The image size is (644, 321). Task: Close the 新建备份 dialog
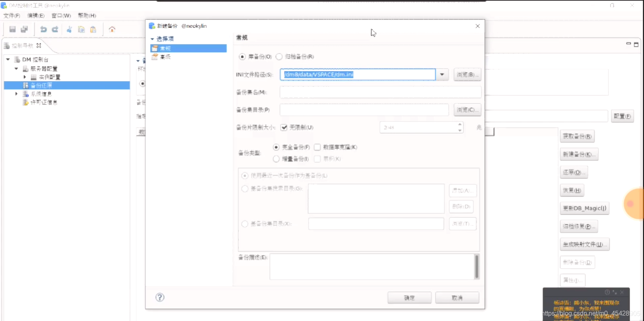click(x=478, y=26)
